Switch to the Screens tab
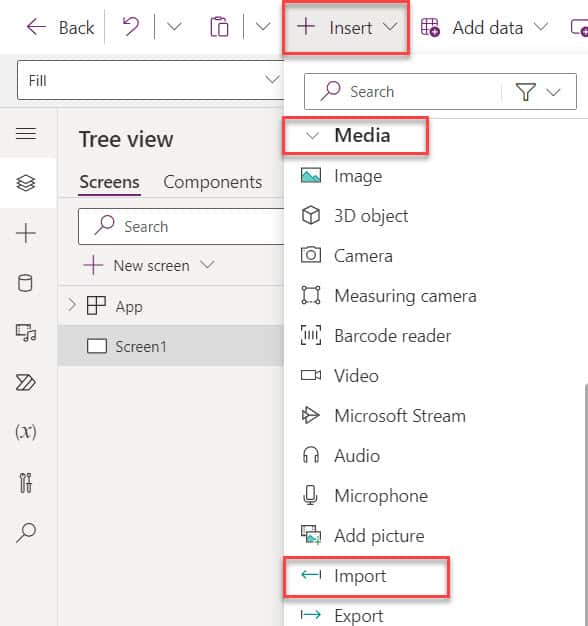The image size is (588, 626). click(x=109, y=182)
